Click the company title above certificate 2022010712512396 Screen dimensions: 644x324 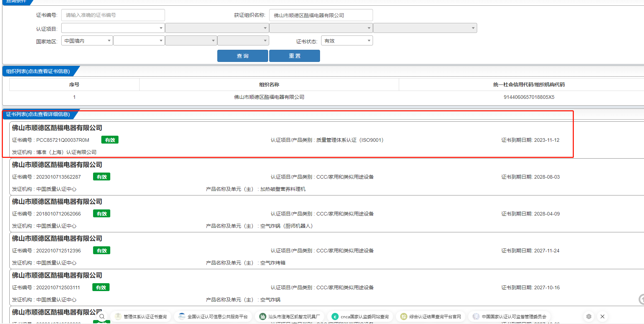click(x=57, y=238)
